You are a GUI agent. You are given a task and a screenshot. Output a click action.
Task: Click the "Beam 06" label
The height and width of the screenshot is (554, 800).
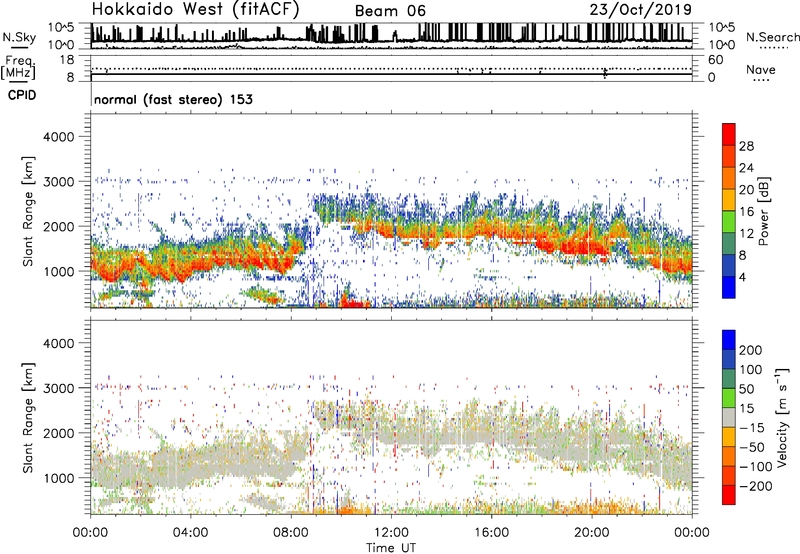[x=390, y=11]
